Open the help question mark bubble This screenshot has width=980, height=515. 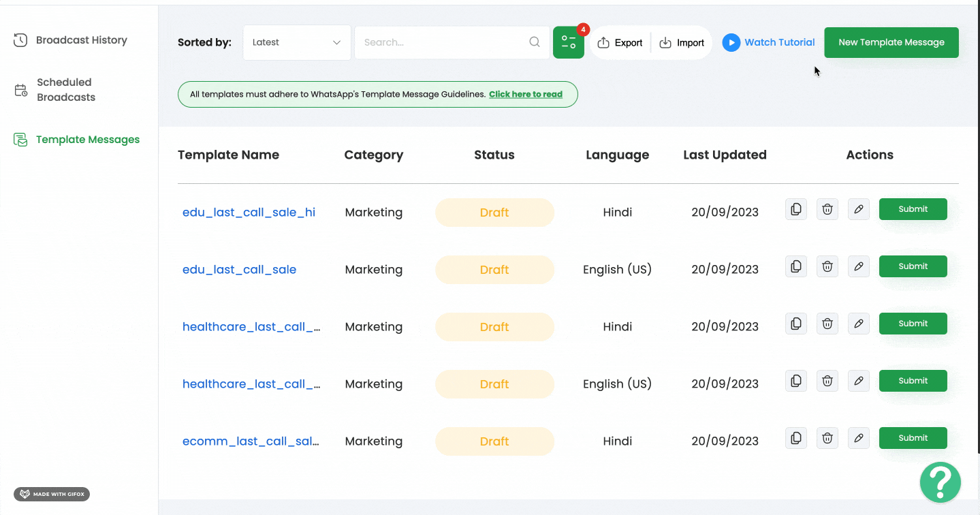pos(941,482)
